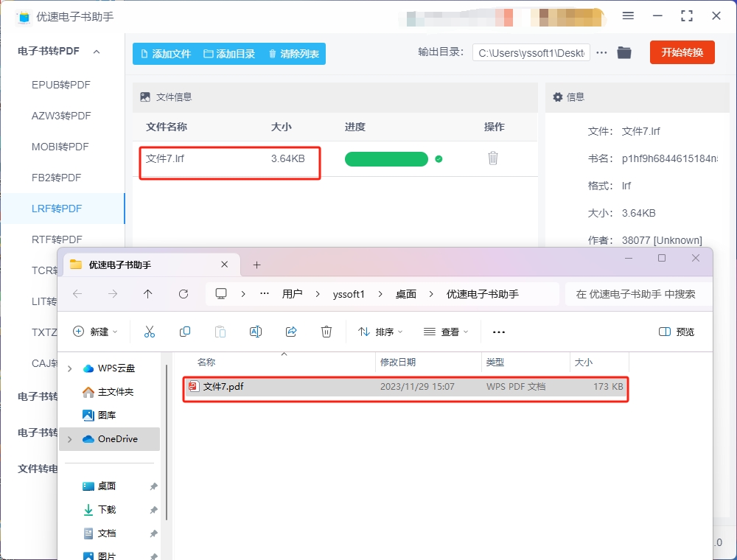Go forward in File Explorer
The height and width of the screenshot is (560, 737).
(113, 294)
